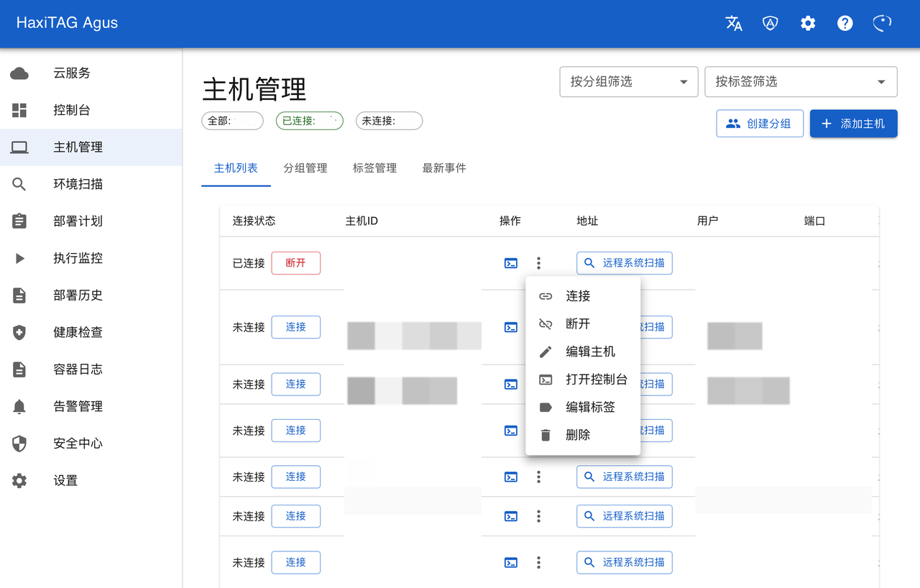
Task: Open the 按分组筛选 dropdown
Action: (628, 81)
